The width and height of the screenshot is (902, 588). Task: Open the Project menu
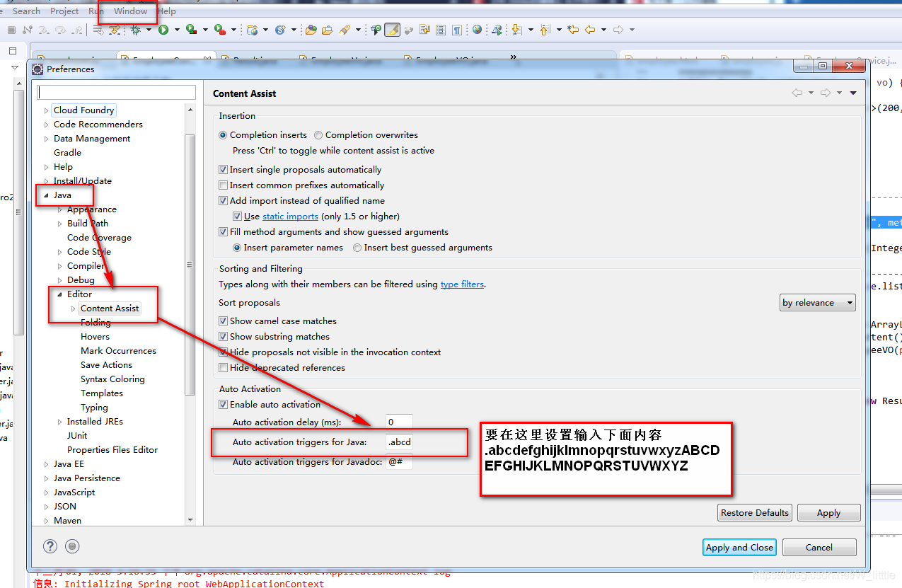point(64,11)
